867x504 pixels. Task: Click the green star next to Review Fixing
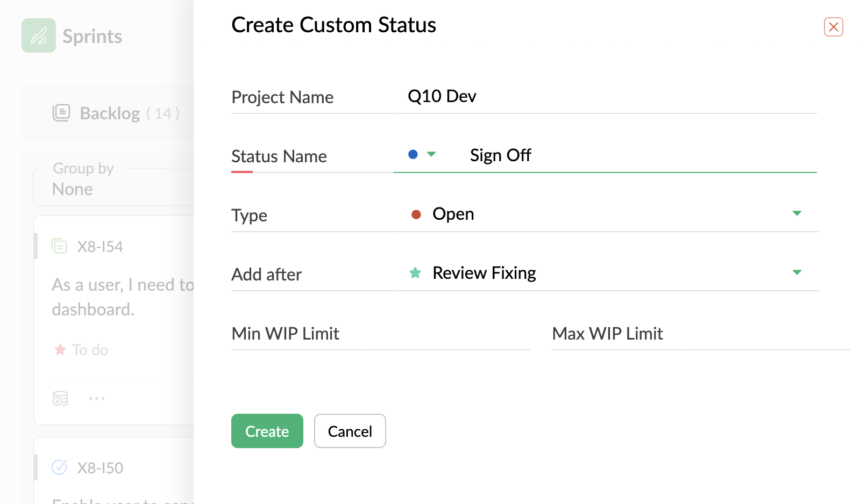[415, 273]
